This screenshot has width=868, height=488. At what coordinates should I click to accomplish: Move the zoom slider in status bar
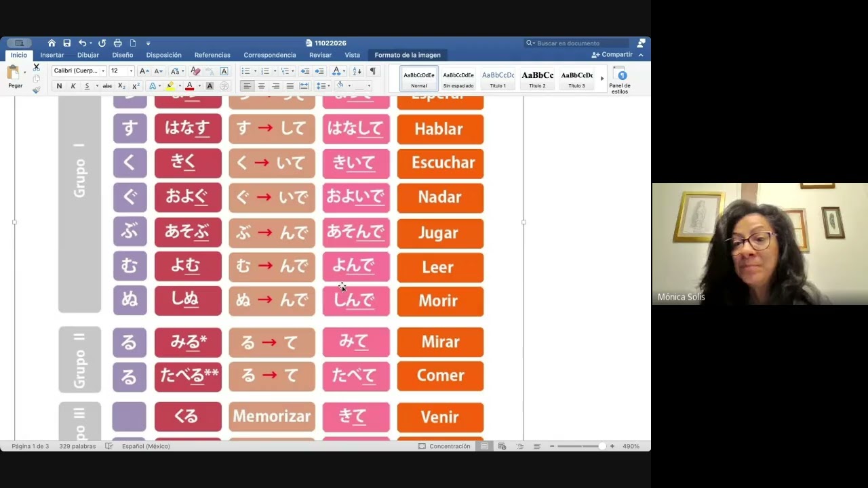602,446
